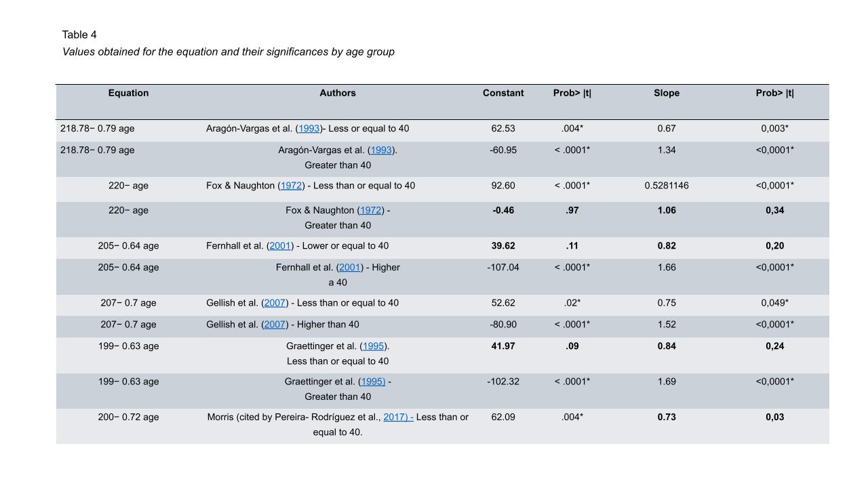Viewport: 868px width, 488px height.
Task: Open the 2007 link in Gellish 'Less than or equal to 40' row
Action: 275,303
